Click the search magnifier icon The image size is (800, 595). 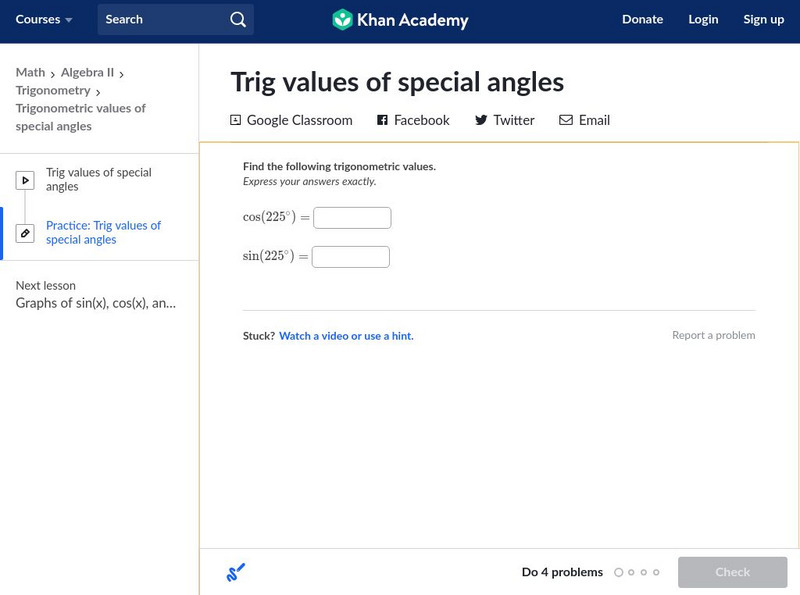tap(238, 19)
